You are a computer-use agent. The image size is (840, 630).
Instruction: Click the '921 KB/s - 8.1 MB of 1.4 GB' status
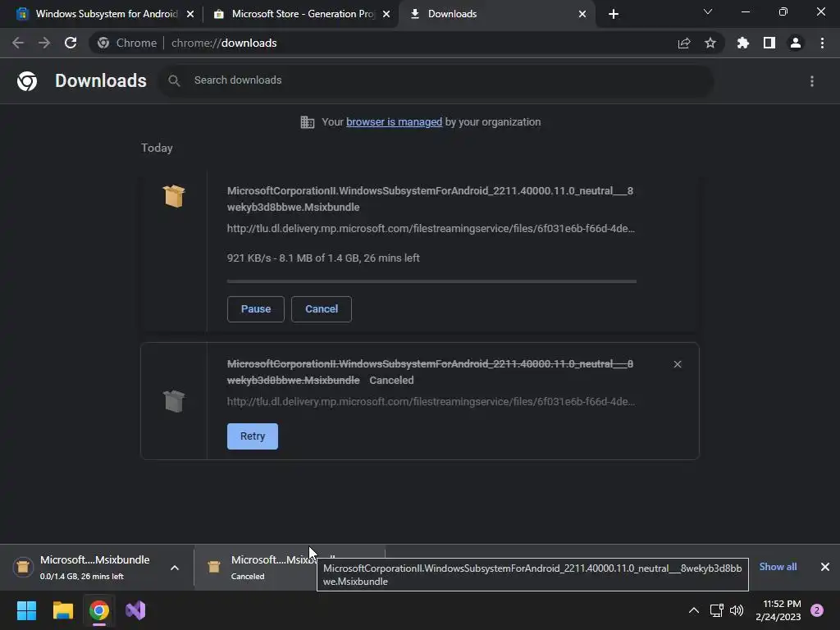coord(323,258)
